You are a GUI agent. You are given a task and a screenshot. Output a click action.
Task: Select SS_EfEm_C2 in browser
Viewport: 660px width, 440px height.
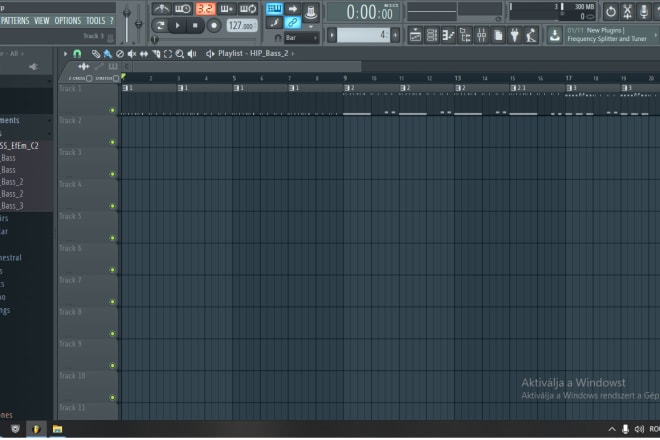pyautogui.click(x=19, y=146)
